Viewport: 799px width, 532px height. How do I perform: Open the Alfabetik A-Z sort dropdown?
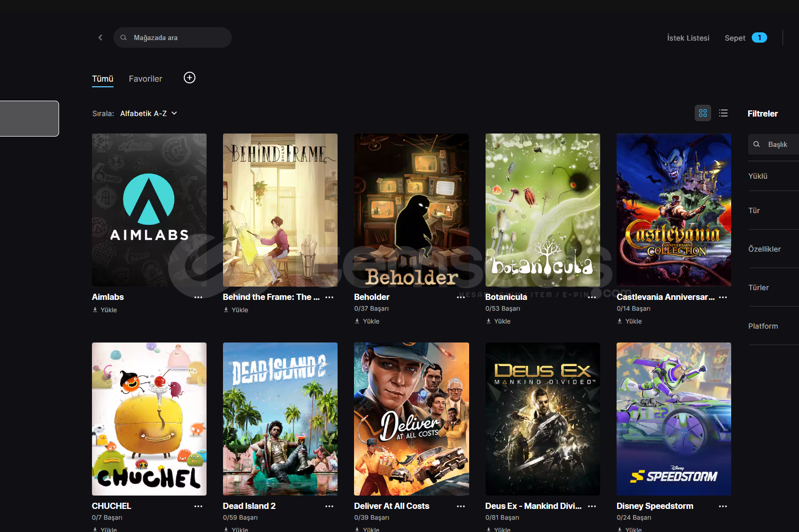tap(148, 113)
